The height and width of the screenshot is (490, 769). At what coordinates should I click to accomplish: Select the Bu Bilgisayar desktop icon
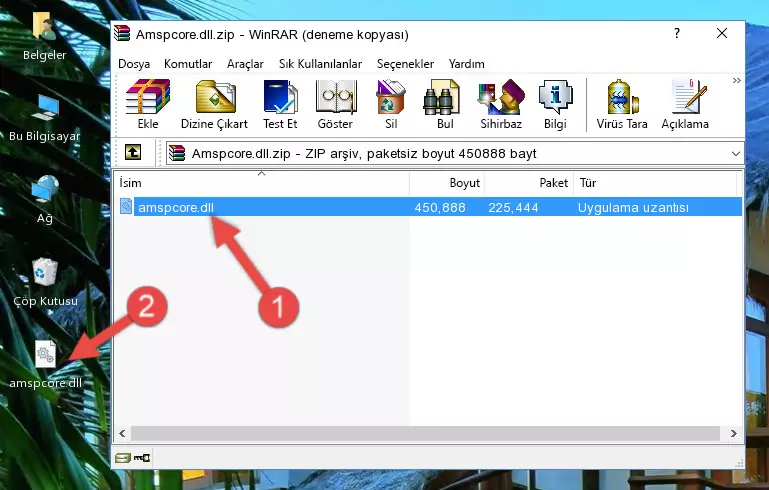coord(45,118)
